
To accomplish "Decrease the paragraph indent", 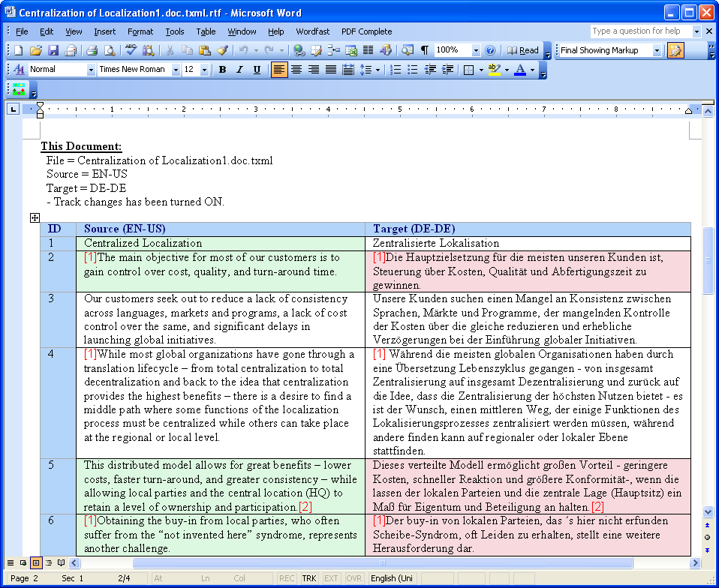I will 429,70.
